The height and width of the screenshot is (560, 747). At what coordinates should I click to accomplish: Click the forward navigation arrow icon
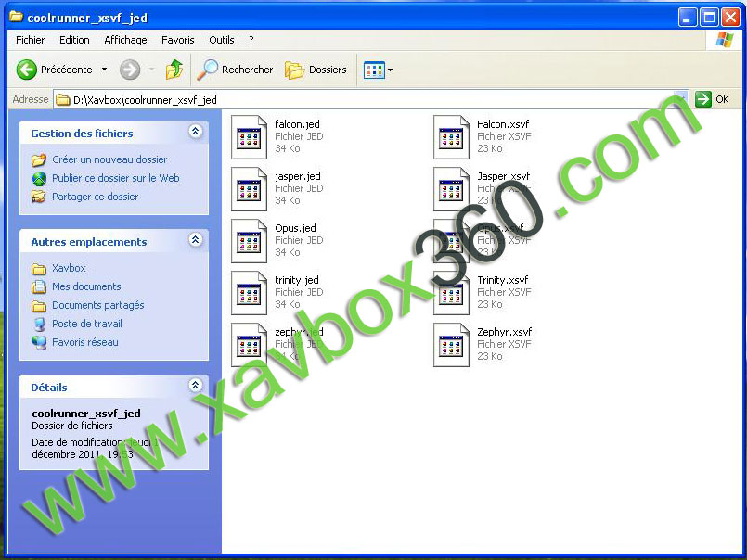point(130,70)
